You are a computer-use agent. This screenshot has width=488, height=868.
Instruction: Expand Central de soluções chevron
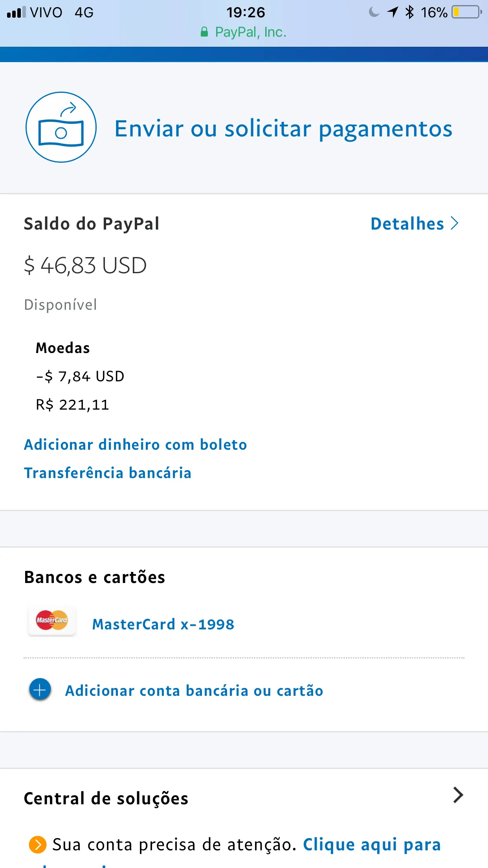458,795
